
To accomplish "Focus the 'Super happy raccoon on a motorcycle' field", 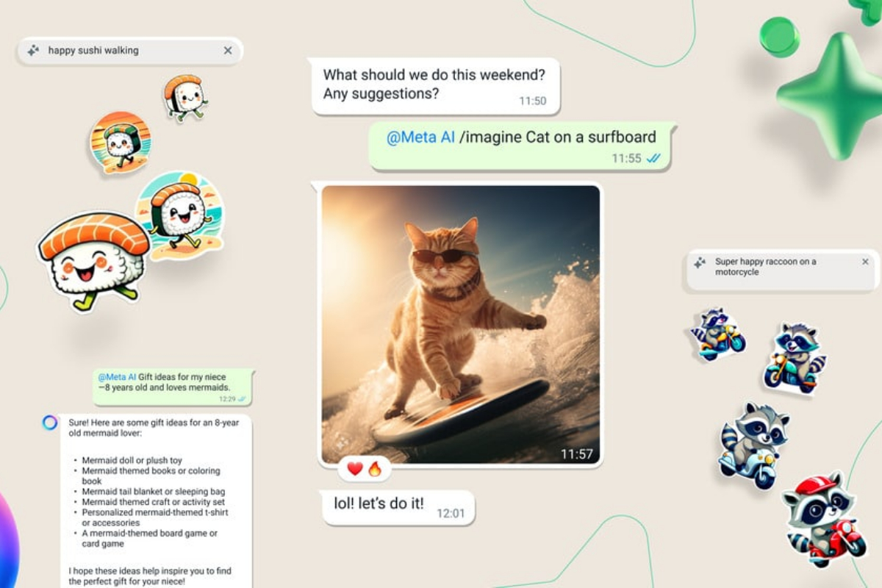I will point(779,267).
